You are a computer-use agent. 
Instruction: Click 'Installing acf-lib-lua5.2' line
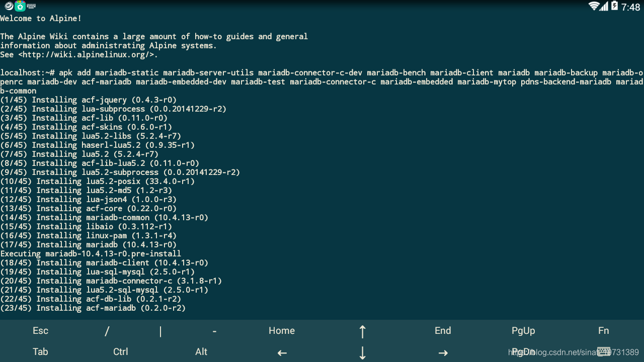pos(100,163)
